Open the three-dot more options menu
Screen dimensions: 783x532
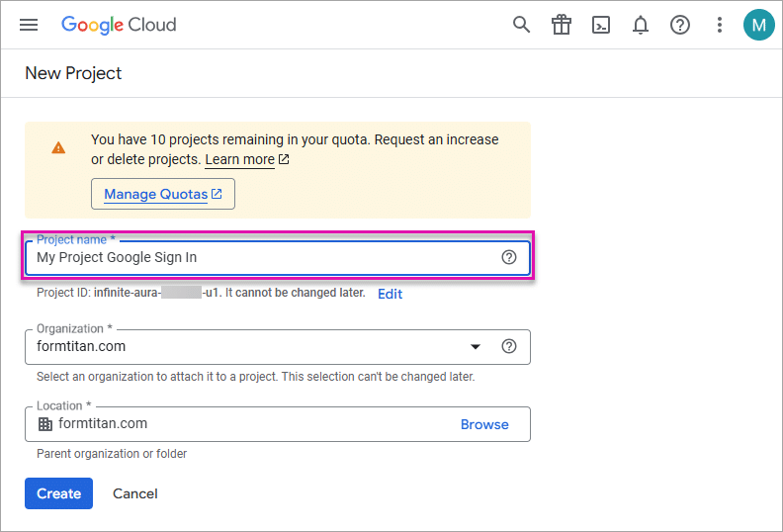(720, 25)
